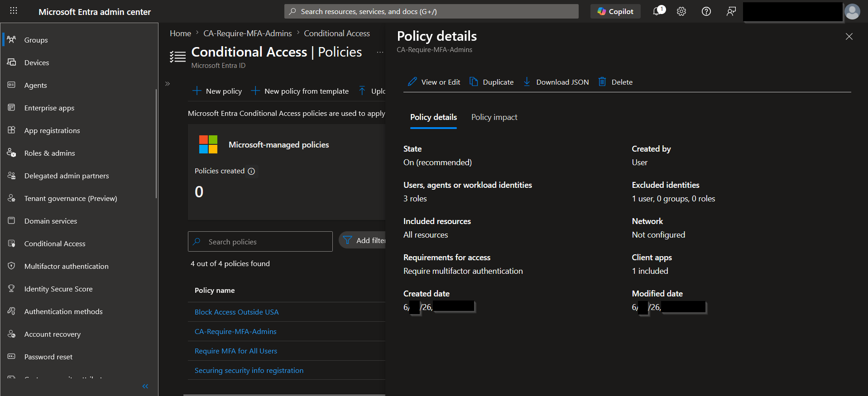Screen dimensions: 868x396
Task: Click '4 out of 4 policies found' text
Action: coord(230,263)
